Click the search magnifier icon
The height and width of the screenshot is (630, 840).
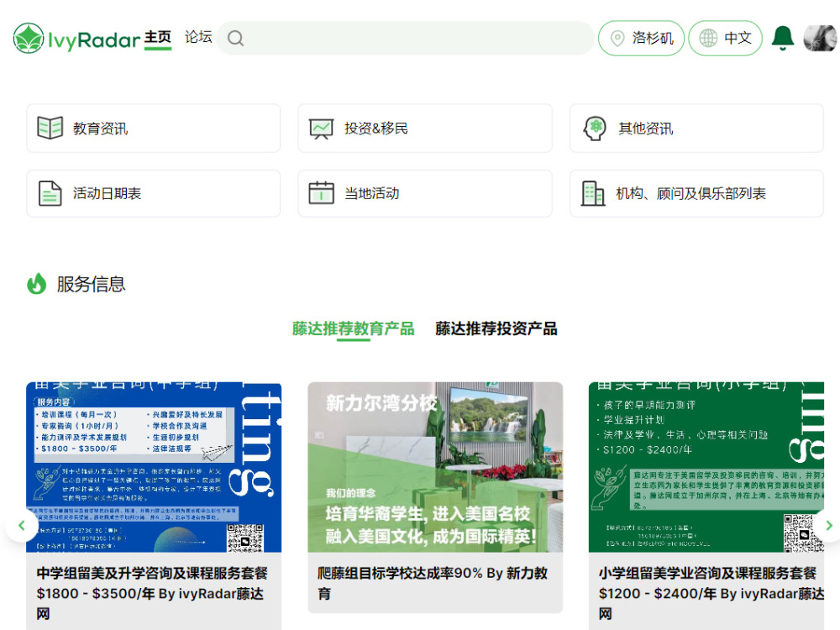tap(236, 38)
